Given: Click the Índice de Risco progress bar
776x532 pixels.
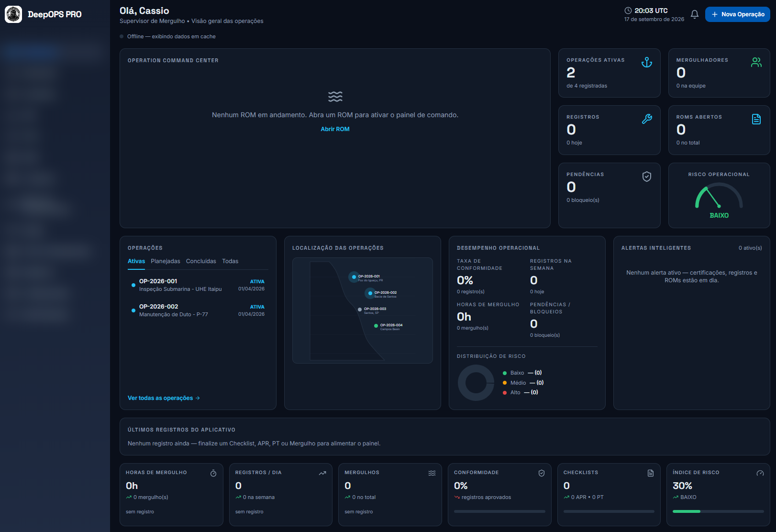Looking at the screenshot, I should click(718, 511).
